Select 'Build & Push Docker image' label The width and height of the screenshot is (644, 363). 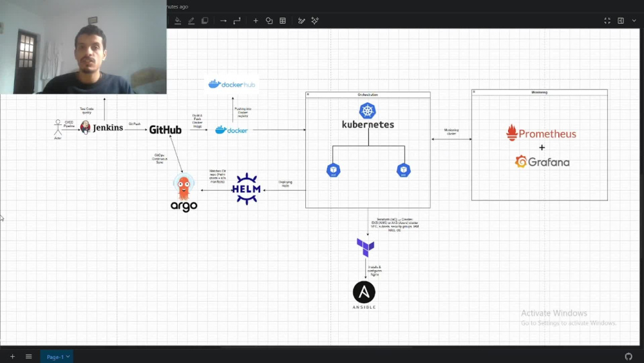(197, 121)
